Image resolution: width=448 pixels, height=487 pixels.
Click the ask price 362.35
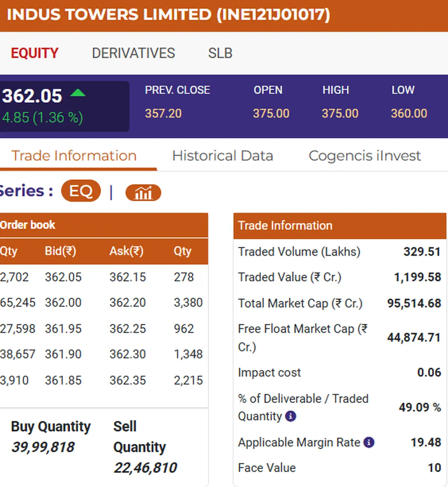tap(128, 380)
